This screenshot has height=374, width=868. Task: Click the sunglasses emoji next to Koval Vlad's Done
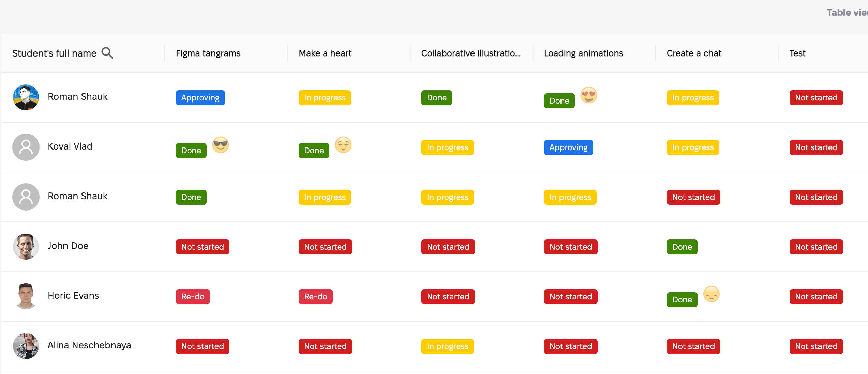coord(220,145)
